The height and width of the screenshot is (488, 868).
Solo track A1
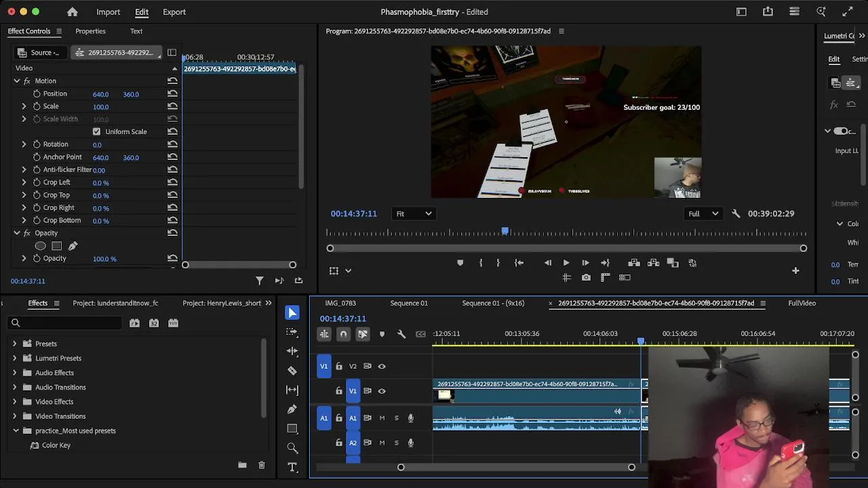click(x=397, y=418)
